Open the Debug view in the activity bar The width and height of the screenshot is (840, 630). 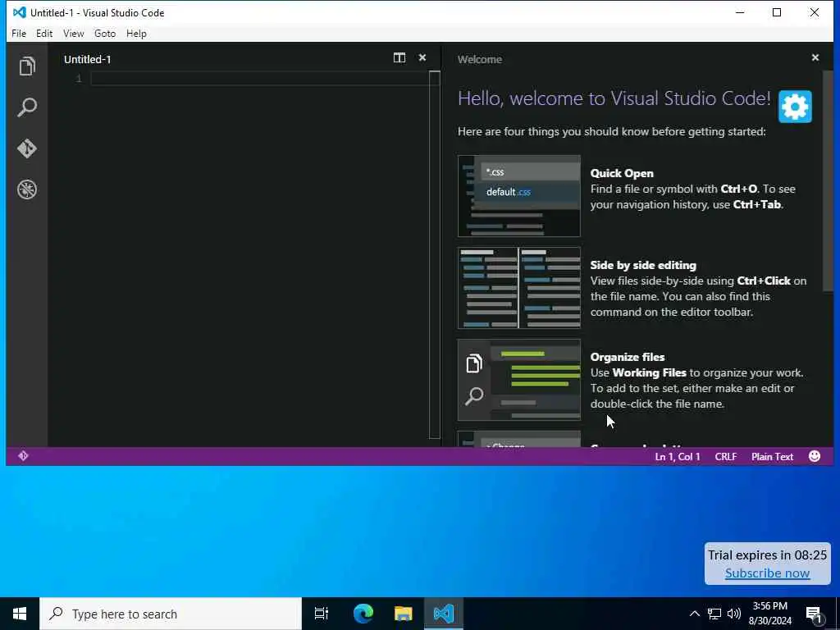(27, 189)
